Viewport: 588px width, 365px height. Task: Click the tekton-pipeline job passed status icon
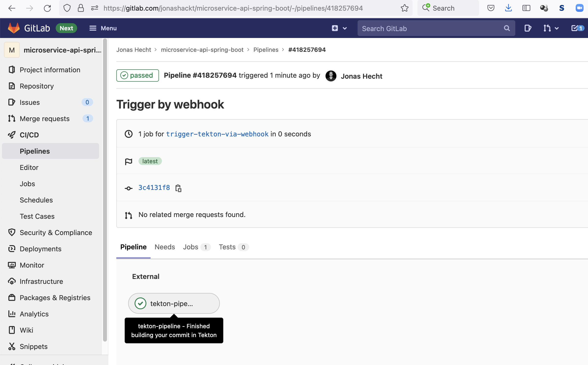[x=140, y=304]
